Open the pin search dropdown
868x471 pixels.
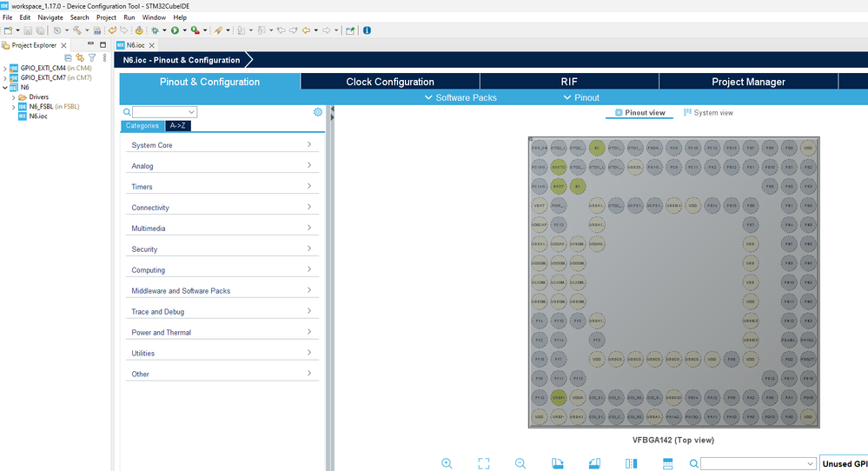(x=811, y=464)
